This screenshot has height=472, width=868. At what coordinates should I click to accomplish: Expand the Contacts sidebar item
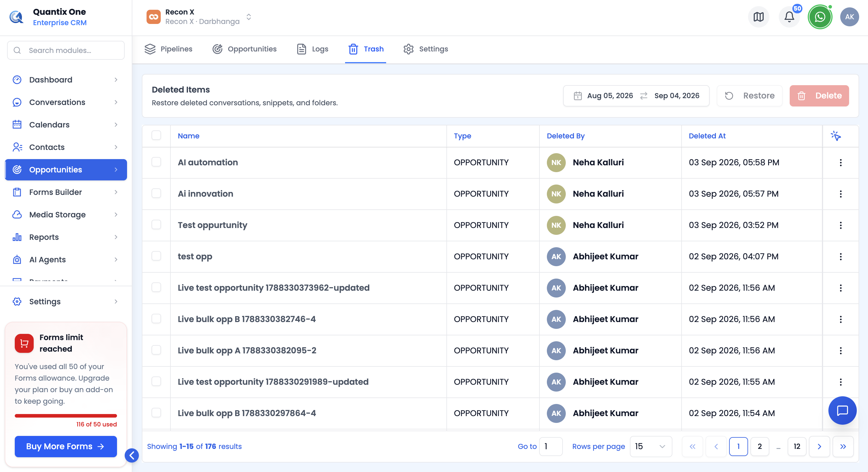66,147
